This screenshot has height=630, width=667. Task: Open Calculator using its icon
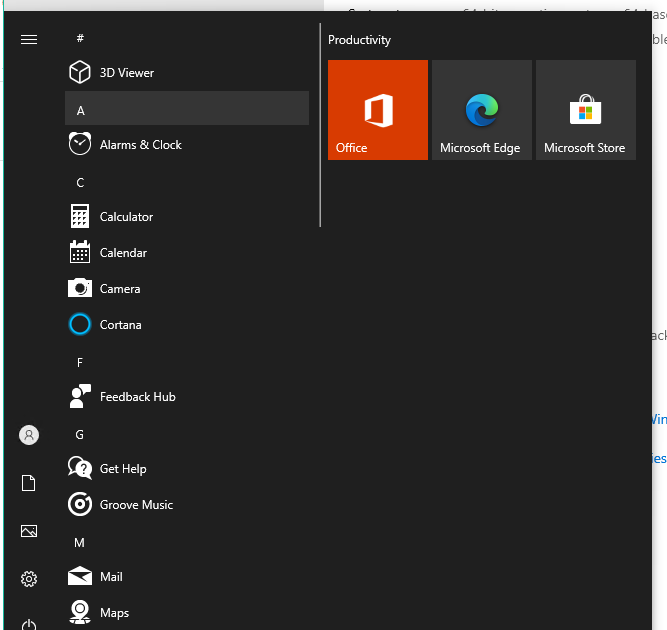(x=80, y=216)
